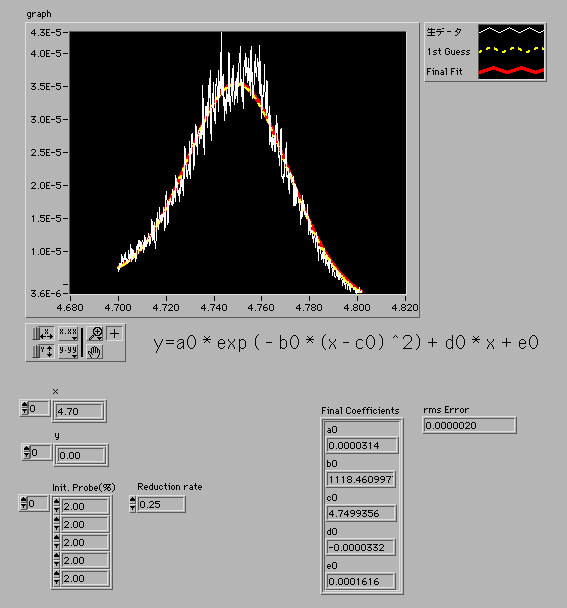This screenshot has width=567, height=608.
Task: Select the magnifier zoom tool
Action: (x=95, y=333)
